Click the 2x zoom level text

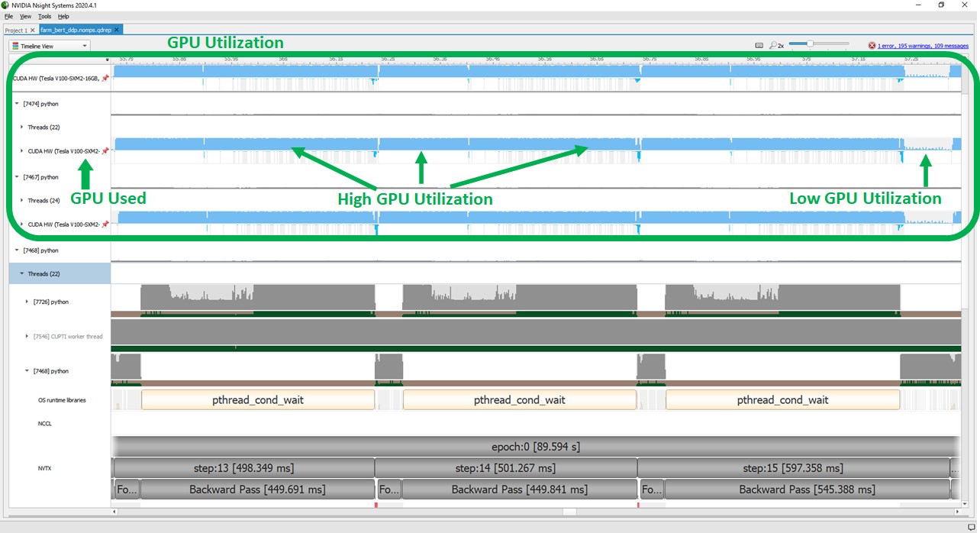pyautogui.click(x=782, y=46)
